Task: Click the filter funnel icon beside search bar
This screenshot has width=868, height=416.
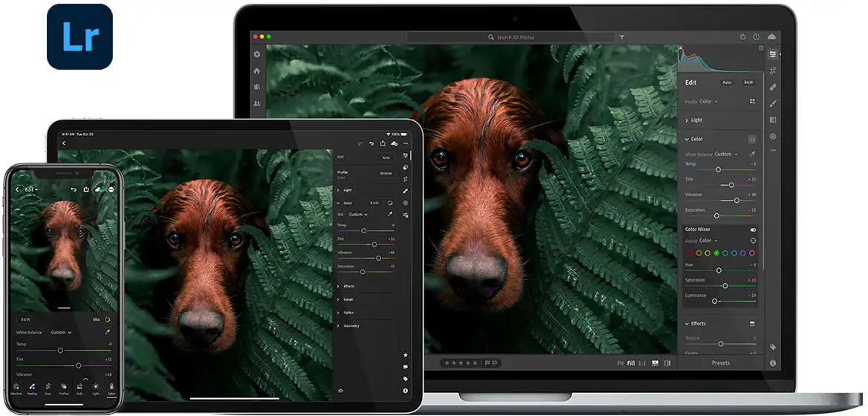Action: coord(622,37)
